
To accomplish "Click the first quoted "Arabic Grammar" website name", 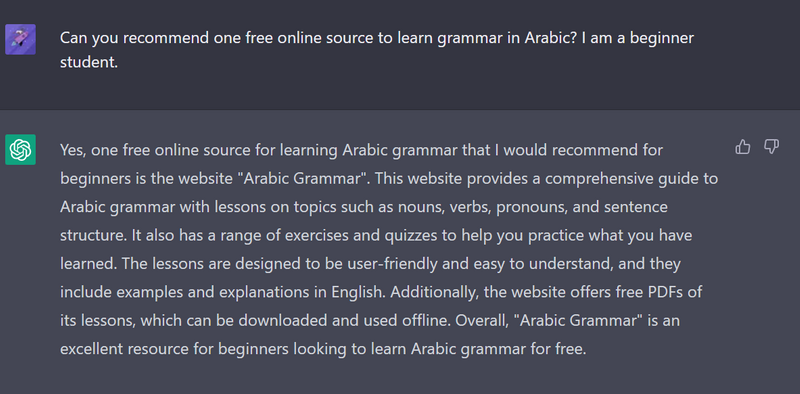I will (309, 179).
